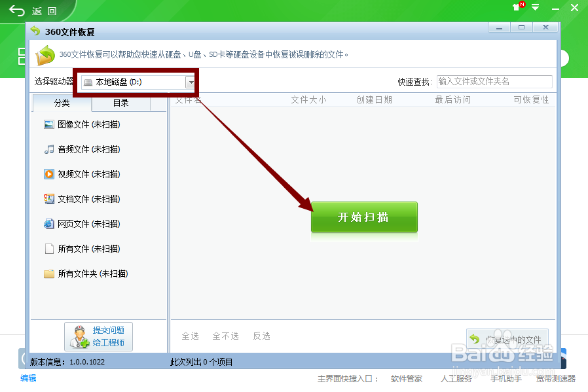Select all files using 全选
Image resolution: width=588 pixels, height=392 pixels.
(x=190, y=336)
